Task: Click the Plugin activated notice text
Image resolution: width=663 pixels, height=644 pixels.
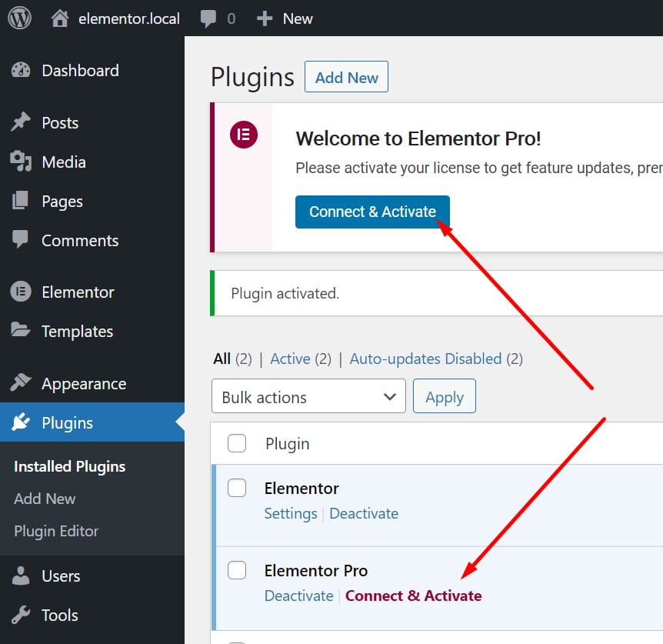Action: coord(285,293)
